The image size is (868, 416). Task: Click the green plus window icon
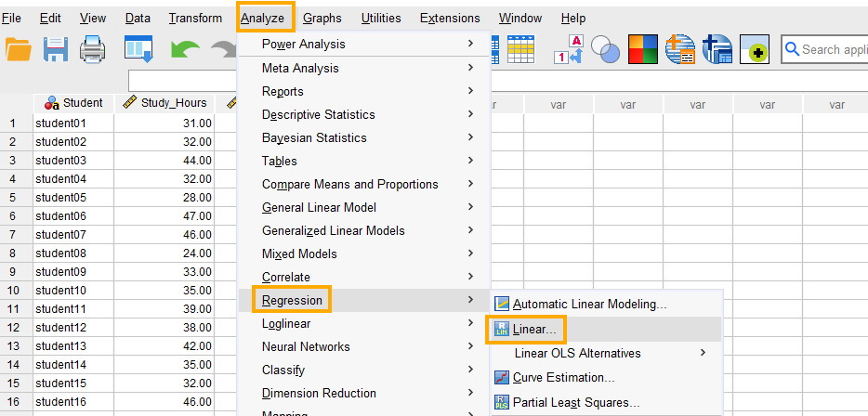coord(755,49)
